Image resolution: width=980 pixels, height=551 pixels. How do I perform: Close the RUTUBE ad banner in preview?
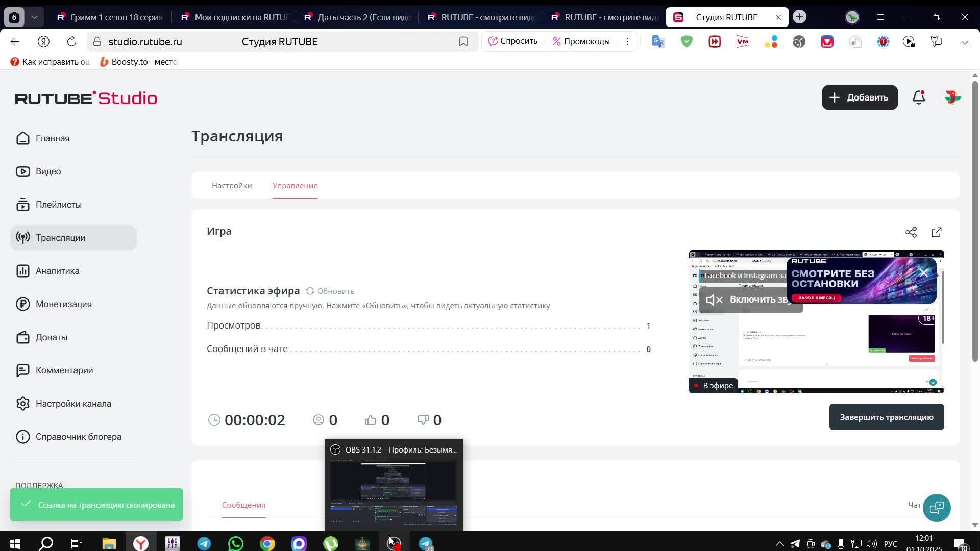point(924,273)
